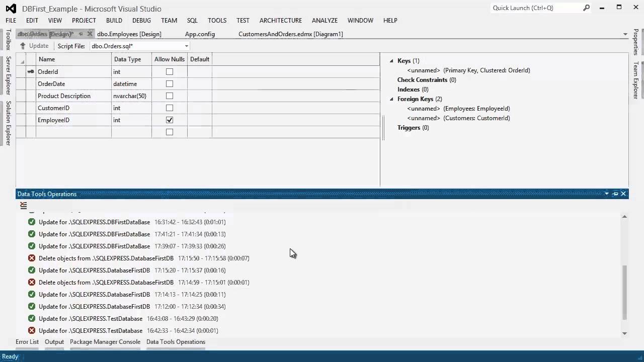The width and height of the screenshot is (644, 362).
Task: Click the Triggers (0) heading
Action: [413, 128]
